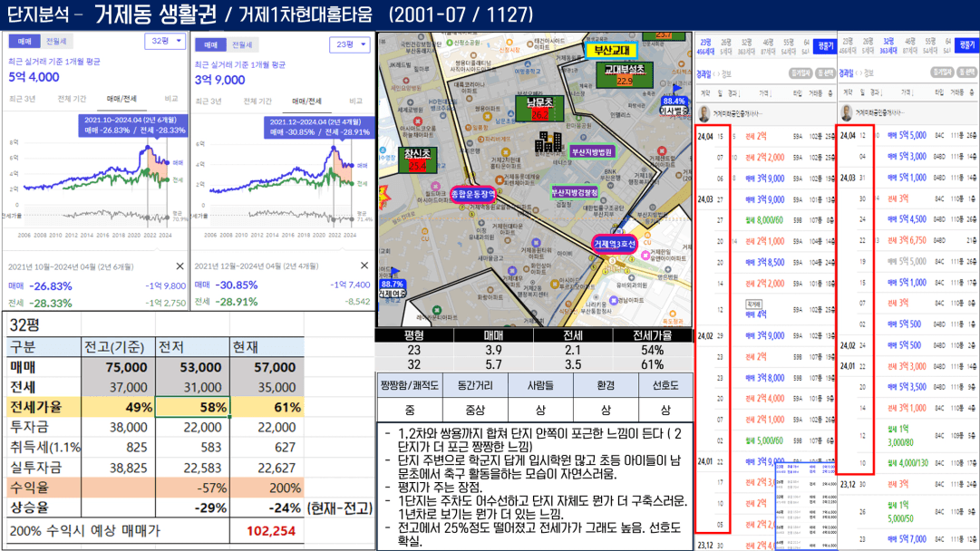Select the 46평 87세대 tab in the left transaction list
The image size is (980, 551).
click(768, 47)
